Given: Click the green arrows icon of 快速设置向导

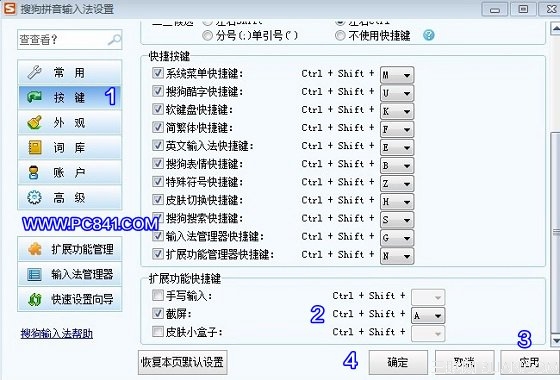Looking at the screenshot, I should pos(35,299).
